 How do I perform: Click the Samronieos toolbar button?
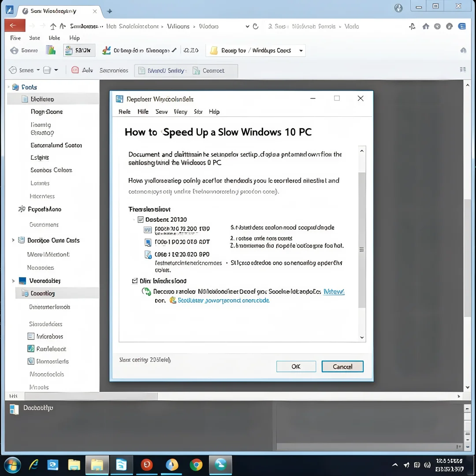(x=114, y=71)
